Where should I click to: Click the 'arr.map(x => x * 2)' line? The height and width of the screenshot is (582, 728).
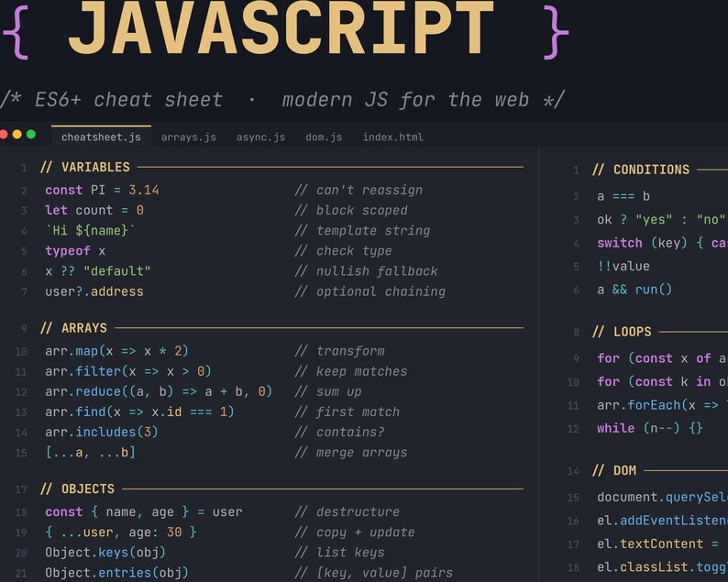pyautogui.click(x=117, y=351)
